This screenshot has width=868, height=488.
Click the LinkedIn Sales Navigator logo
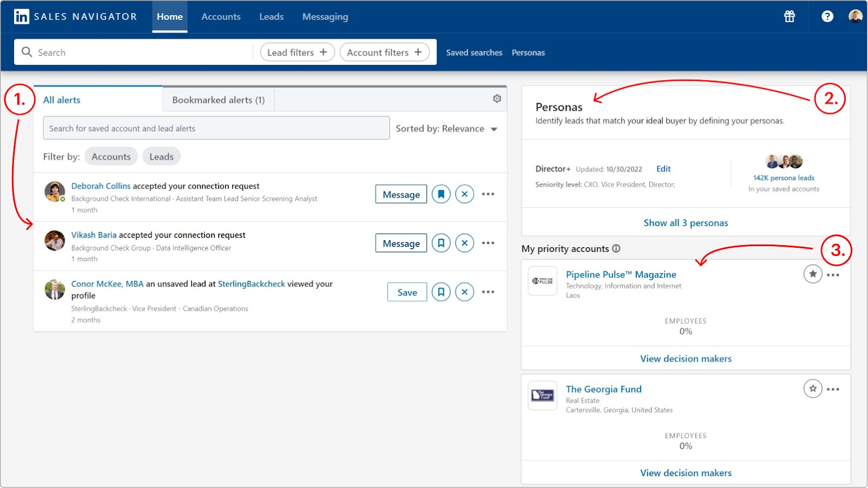tap(75, 17)
